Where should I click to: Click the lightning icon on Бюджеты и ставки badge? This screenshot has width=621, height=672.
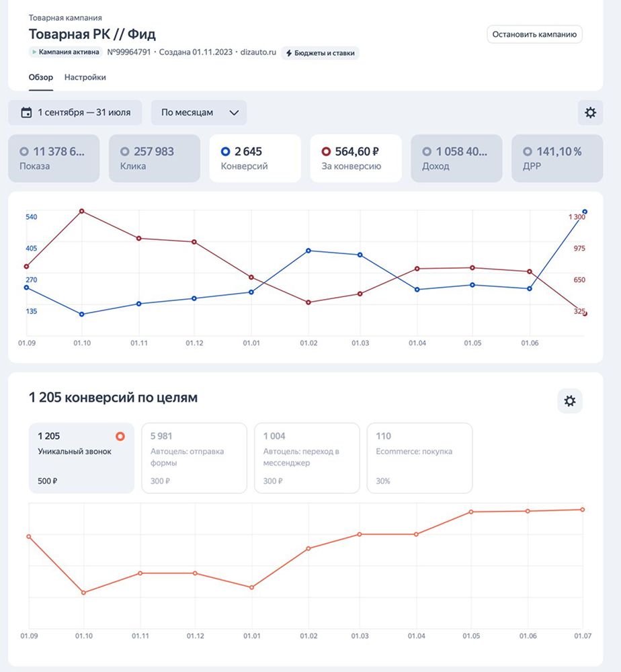coord(289,52)
